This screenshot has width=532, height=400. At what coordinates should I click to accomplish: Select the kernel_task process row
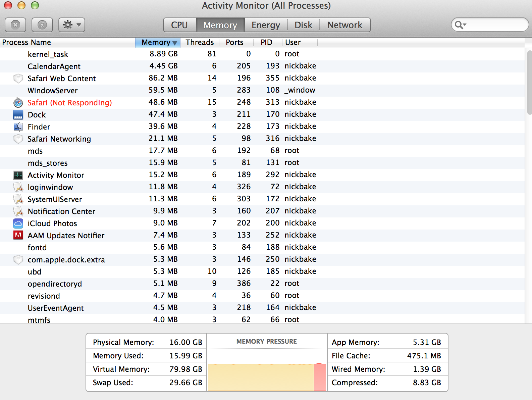(x=262, y=54)
